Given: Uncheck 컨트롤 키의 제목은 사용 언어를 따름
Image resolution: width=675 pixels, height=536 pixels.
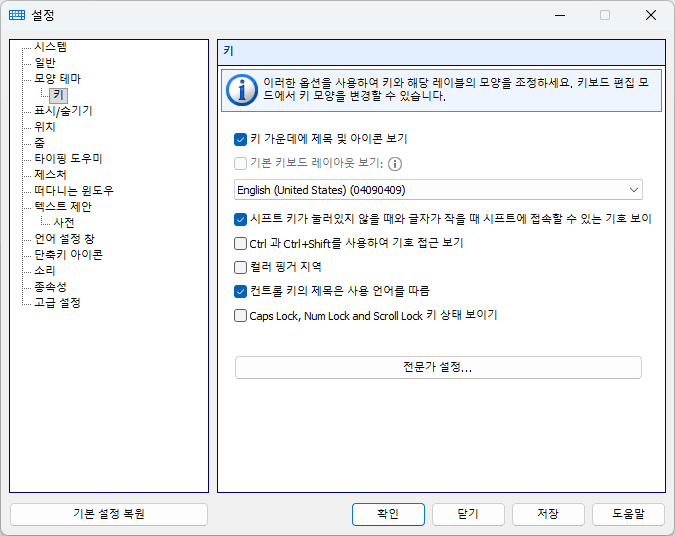Looking at the screenshot, I should 240,291.
